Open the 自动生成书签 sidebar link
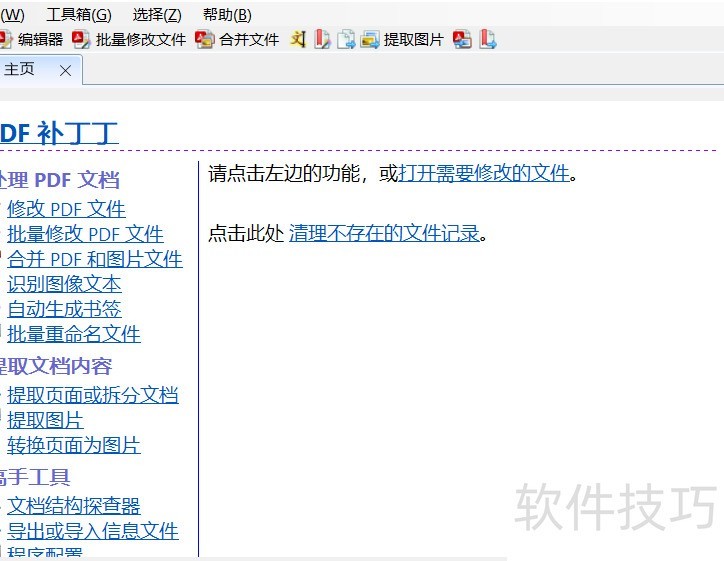724x561 pixels. [64, 309]
